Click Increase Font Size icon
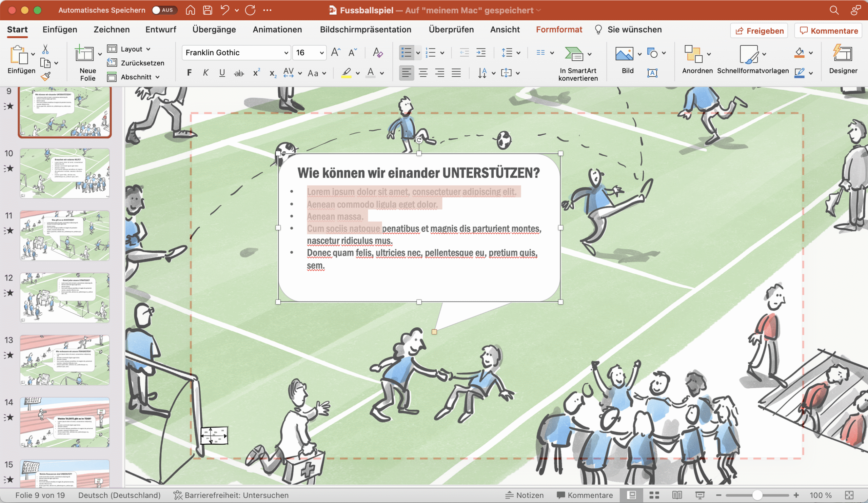The width and height of the screenshot is (868, 503). click(x=335, y=52)
